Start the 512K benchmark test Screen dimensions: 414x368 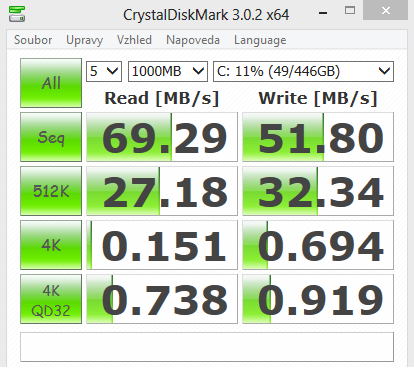point(51,191)
